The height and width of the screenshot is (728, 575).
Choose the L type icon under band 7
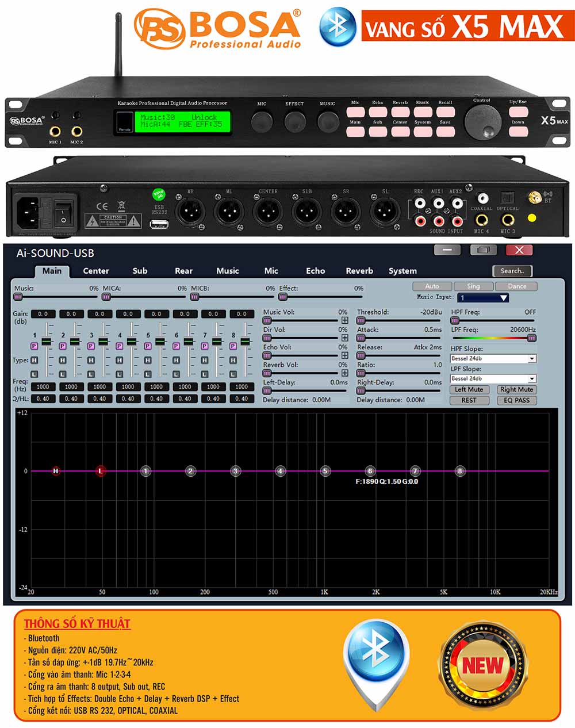coord(205,374)
